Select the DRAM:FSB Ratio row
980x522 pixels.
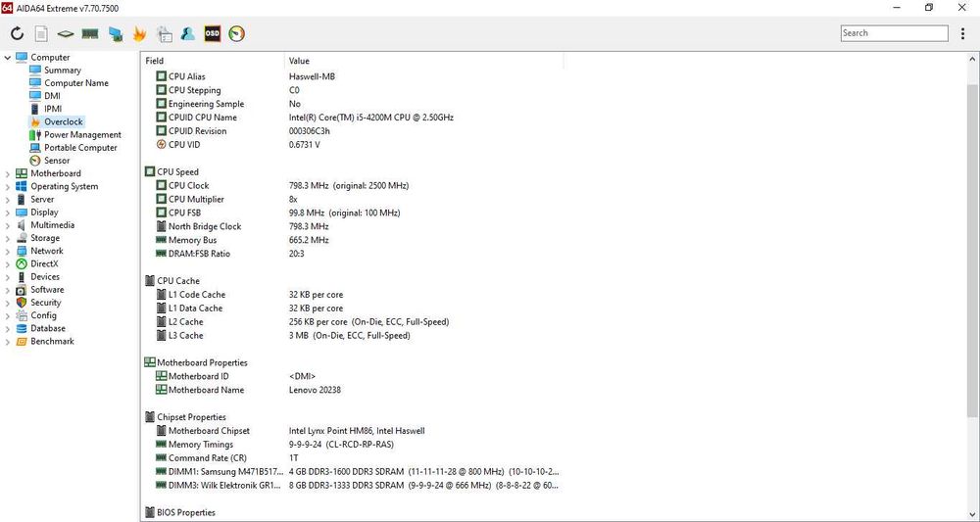click(x=353, y=254)
